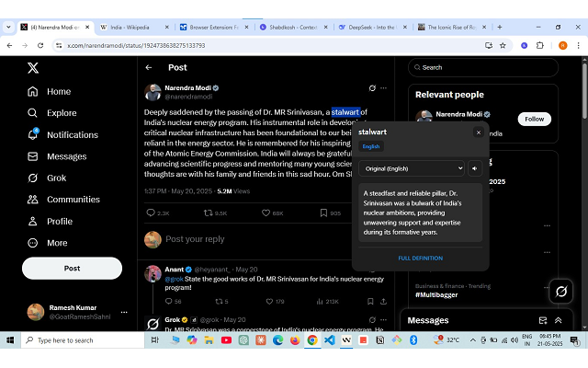This screenshot has height=368, width=588.
Task: Open YouTube from the taskbar
Action: coord(226,340)
